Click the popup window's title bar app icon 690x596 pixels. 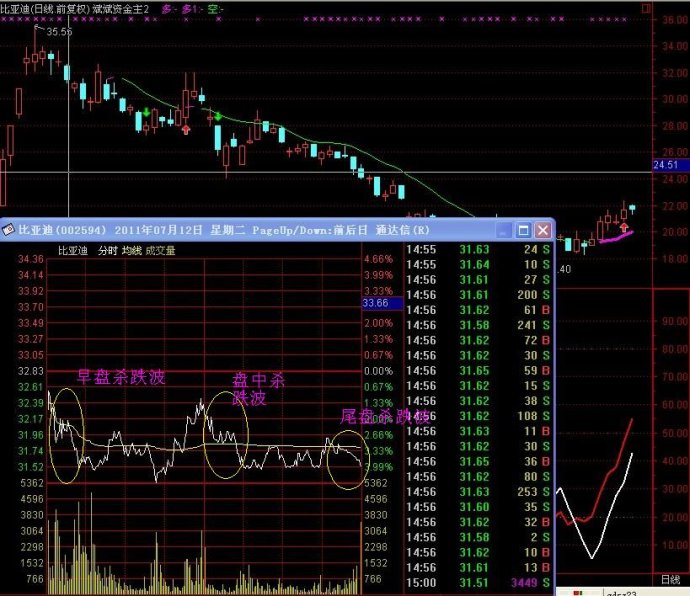[8, 230]
